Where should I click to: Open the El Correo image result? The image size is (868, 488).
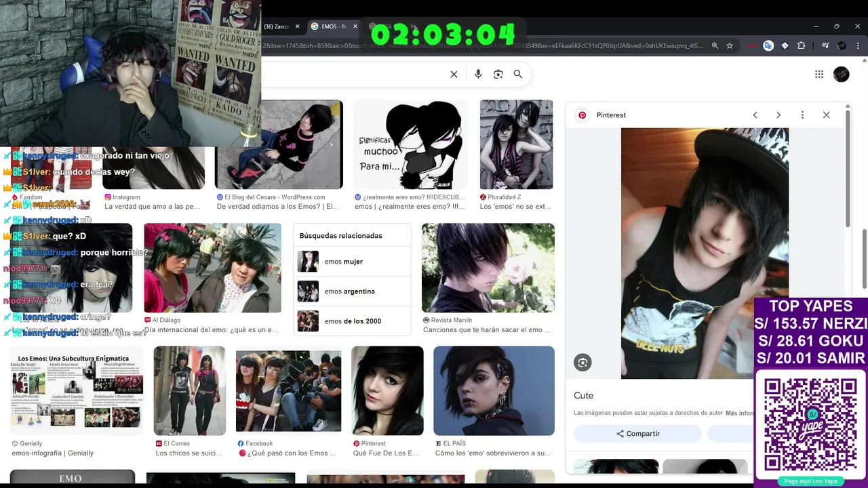click(189, 390)
